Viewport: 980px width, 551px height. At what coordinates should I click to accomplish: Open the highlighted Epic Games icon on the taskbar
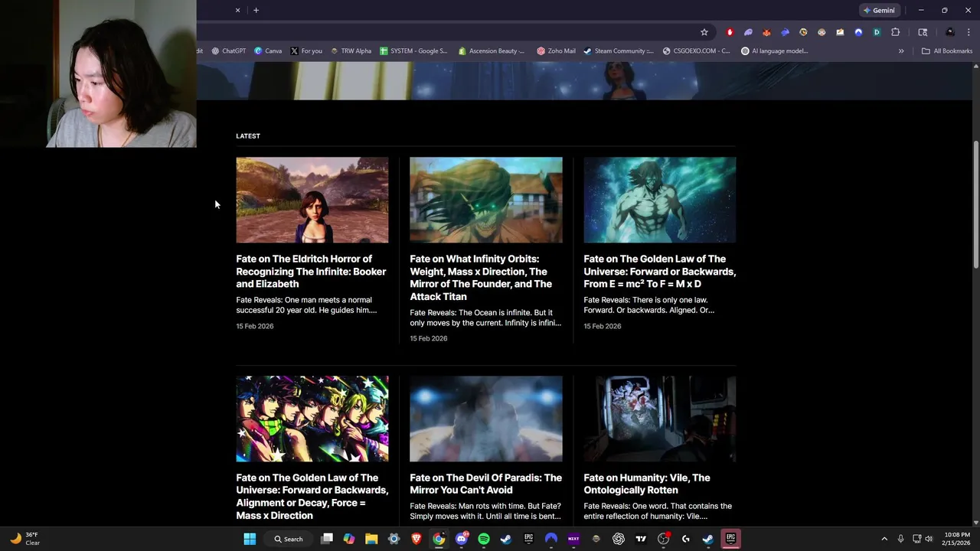[730, 539]
